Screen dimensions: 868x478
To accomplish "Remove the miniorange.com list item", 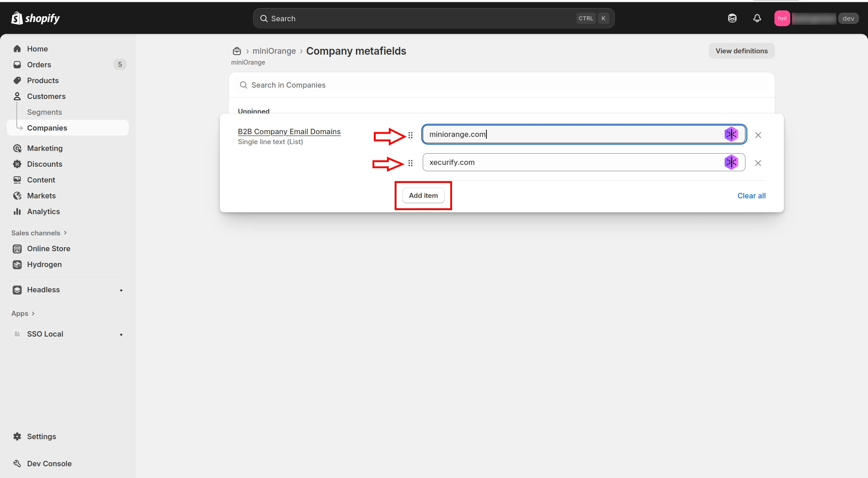I will coord(758,135).
